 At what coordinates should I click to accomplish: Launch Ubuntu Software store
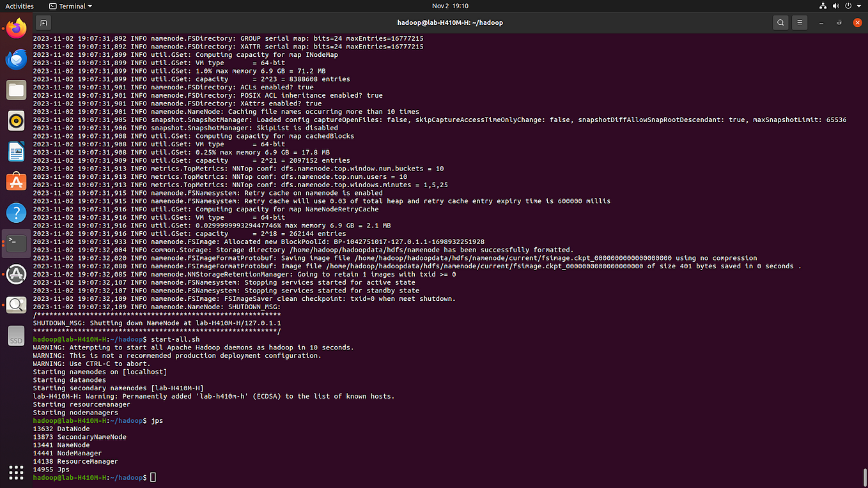point(15,181)
